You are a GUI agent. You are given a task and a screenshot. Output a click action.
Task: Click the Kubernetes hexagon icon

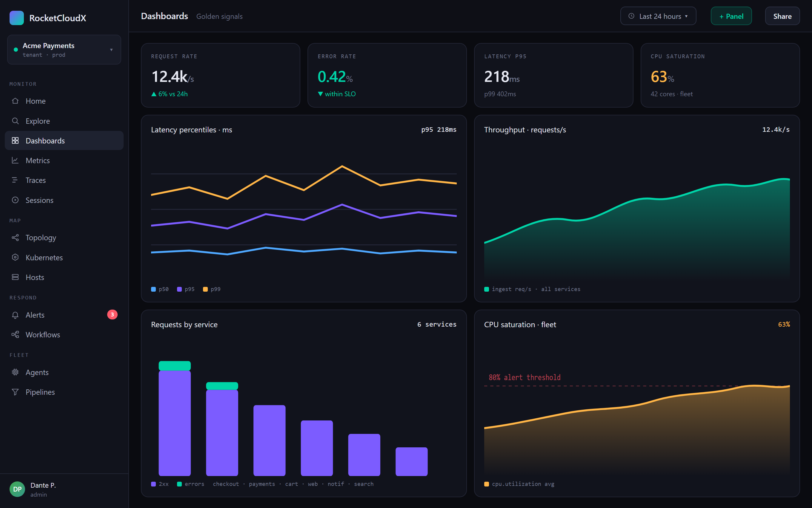coord(15,257)
